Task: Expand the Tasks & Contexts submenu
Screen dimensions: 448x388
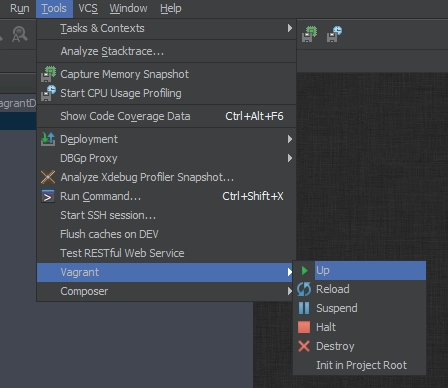Action: point(166,28)
